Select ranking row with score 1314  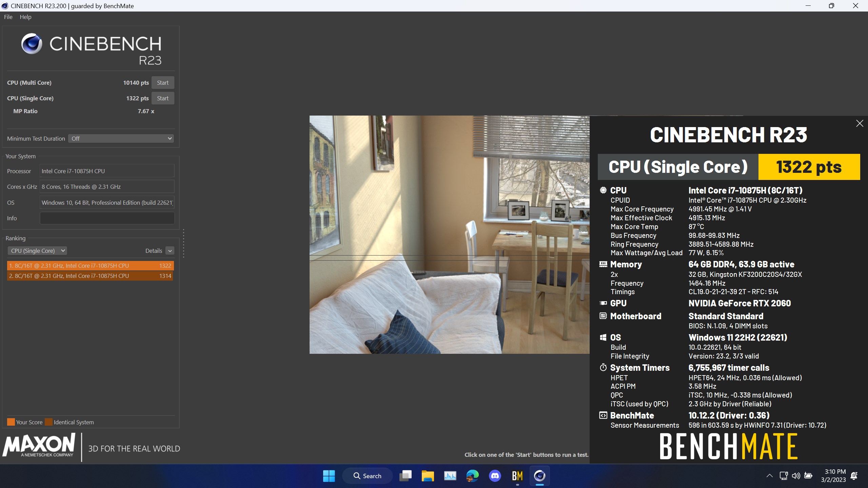90,276
